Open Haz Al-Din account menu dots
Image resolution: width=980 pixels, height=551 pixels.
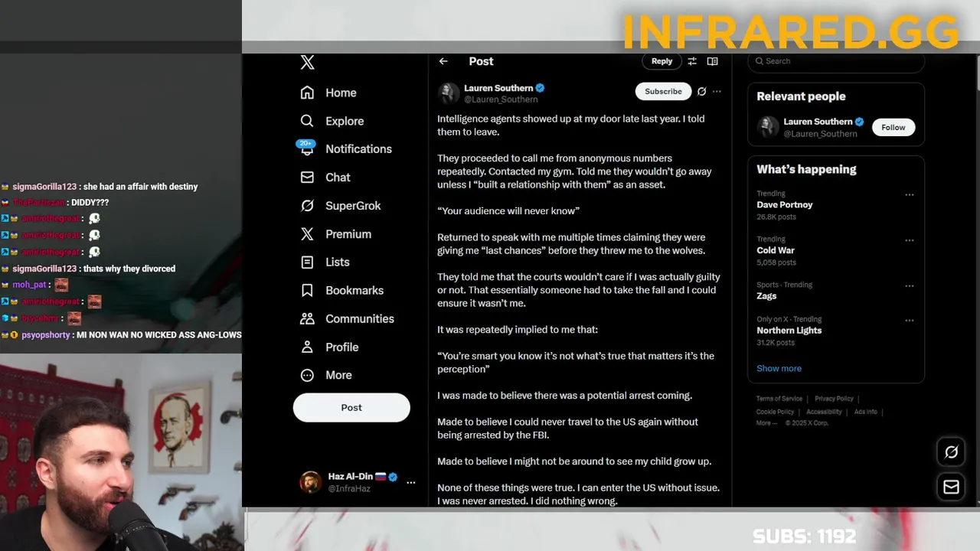(411, 482)
